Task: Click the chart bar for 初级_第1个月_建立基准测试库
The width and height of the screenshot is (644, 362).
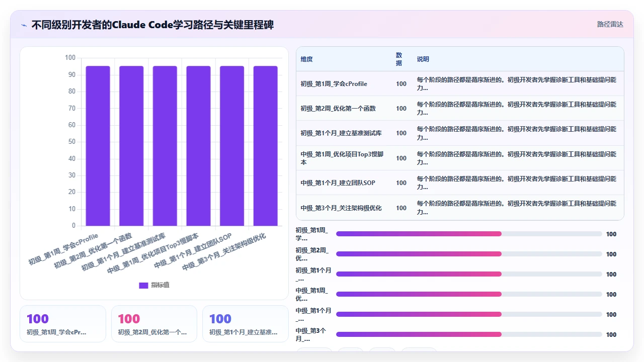Action: (x=165, y=146)
